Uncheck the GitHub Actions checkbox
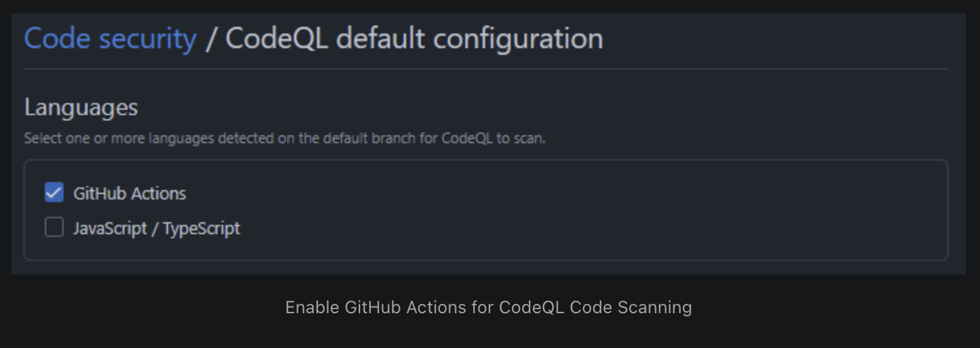The image size is (980, 348). click(x=54, y=193)
